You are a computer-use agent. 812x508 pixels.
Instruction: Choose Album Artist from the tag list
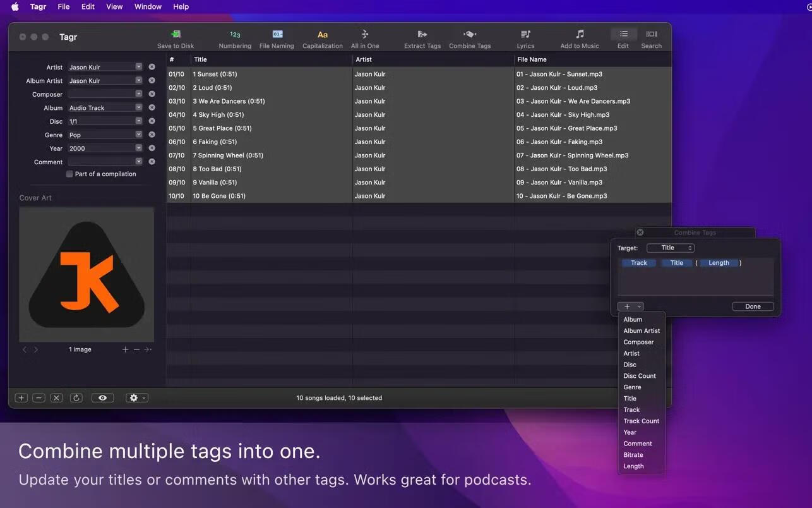point(642,330)
